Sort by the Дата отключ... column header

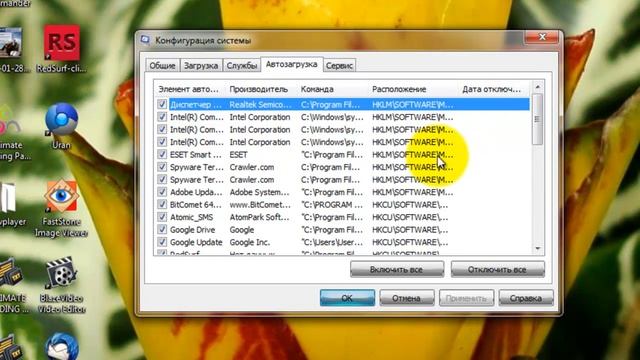494,89
